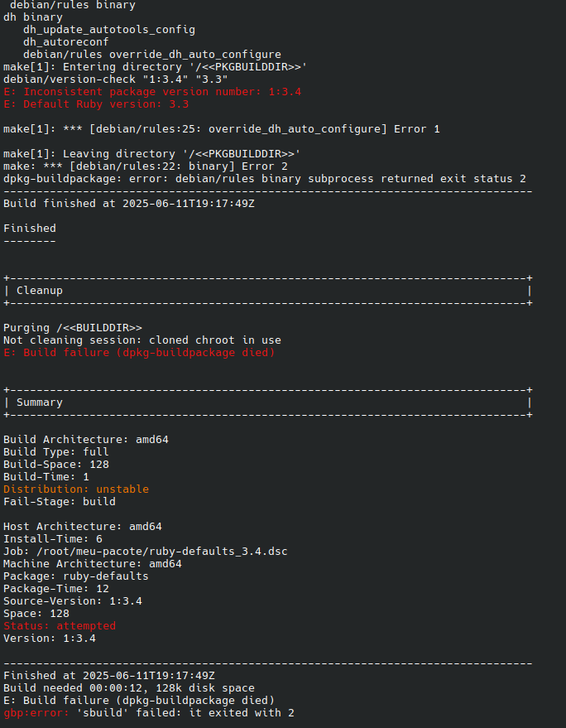The width and height of the screenshot is (566, 728).
Task: Click the 'Build finished at' timestamp line
Action: click(x=129, y=203)
